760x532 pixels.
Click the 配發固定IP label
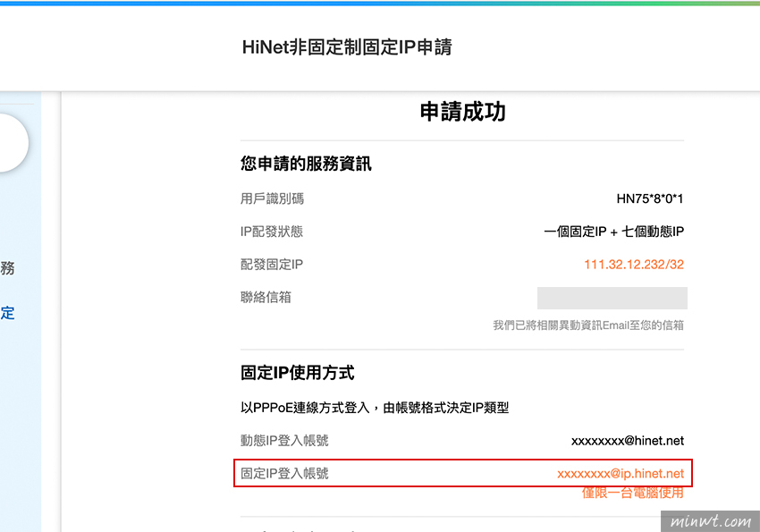(272, 265)
